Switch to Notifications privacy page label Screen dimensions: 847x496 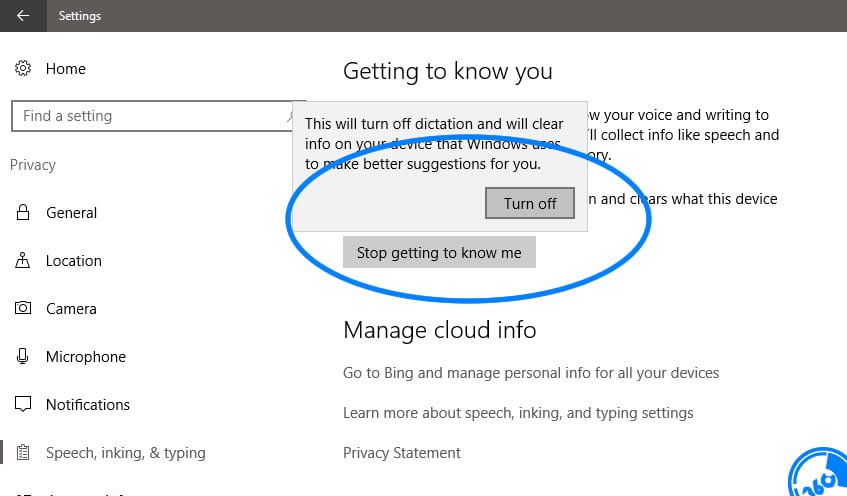coord(88,405)
